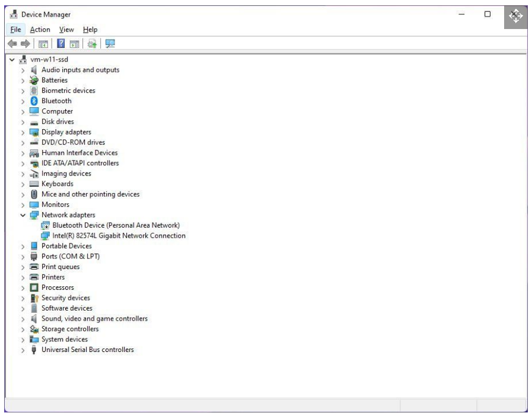Open the blue question mark Help icon
532x416 pixels.
(60, 43)
